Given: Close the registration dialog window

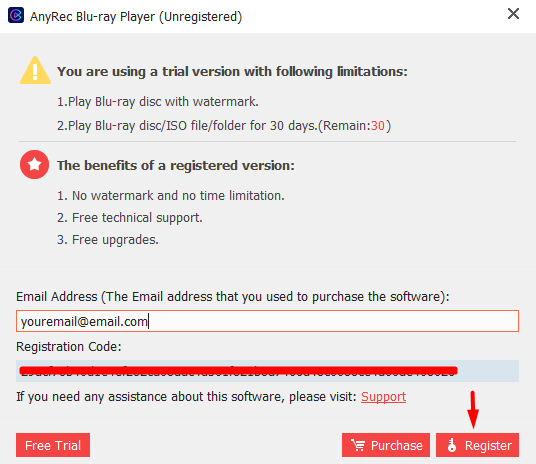Looking at the screenshot, I should [x=513, y=14].
